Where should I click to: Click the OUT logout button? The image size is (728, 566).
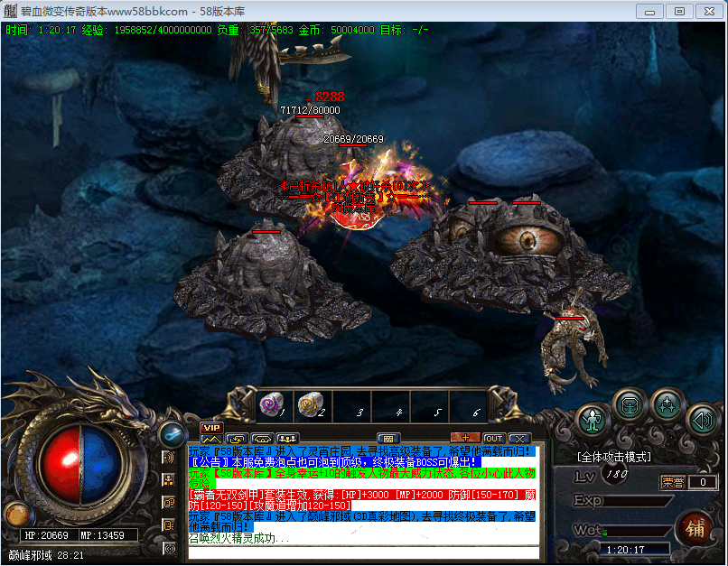click(494, 439)
